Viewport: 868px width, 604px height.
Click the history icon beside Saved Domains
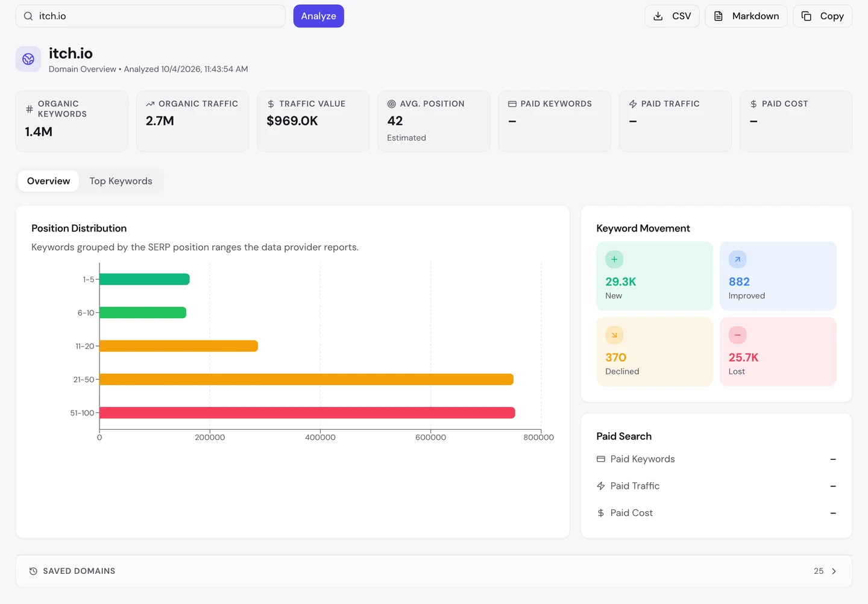(x=34, y=571)
